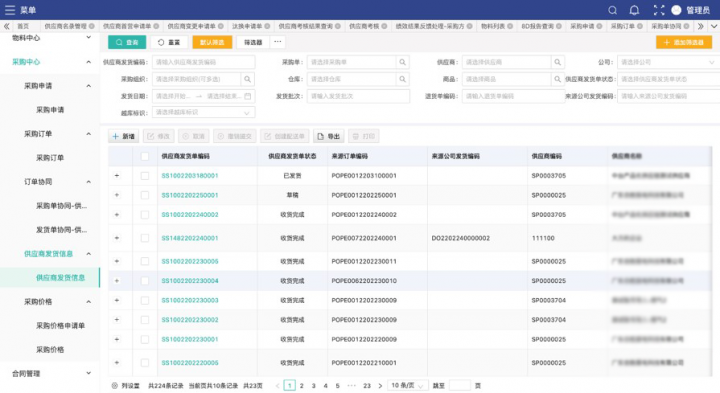Close the 物料列表 tab
Screen dimensions: 720x393
510,26
